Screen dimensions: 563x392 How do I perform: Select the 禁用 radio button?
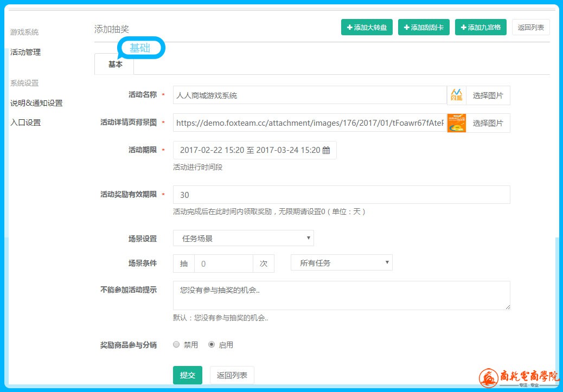(x=176, y=344)
